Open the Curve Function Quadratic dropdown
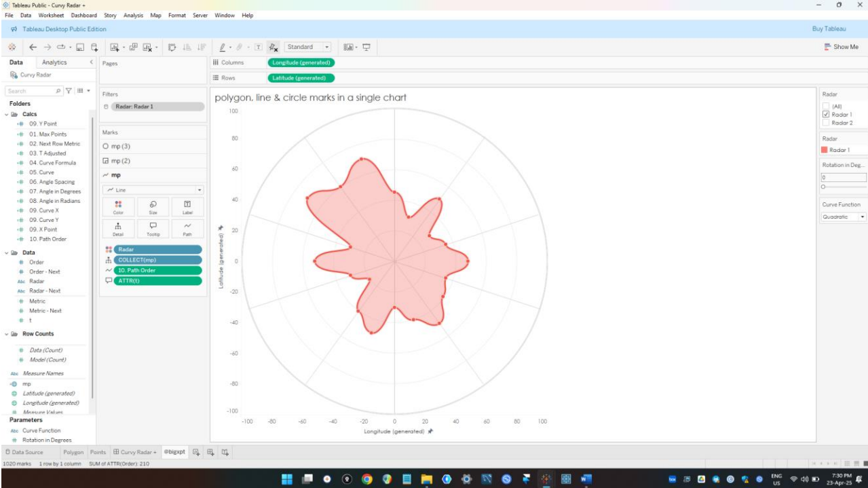Screen dimensions: 868x488 click(844, 217)
